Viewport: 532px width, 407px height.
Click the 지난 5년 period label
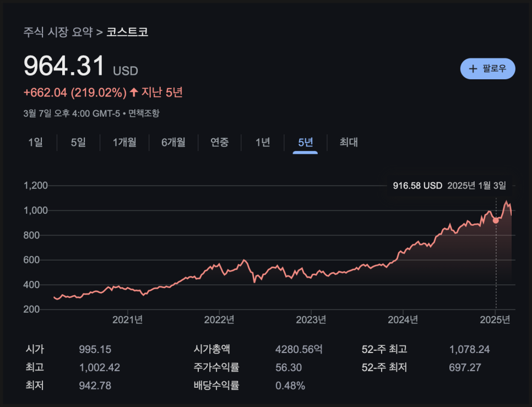pyautogui.click(x=162, y=93)
